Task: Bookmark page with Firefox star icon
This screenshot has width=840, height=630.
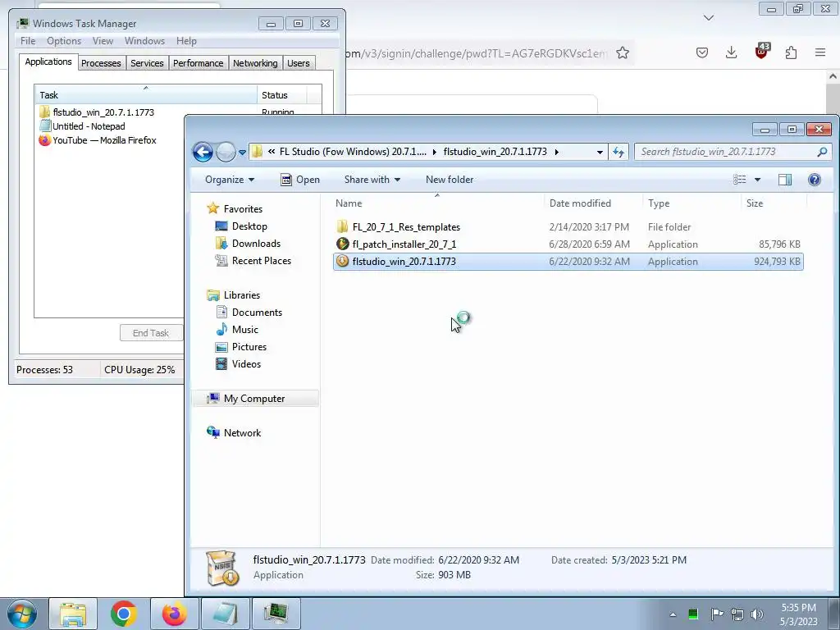Action: (622, 53)
